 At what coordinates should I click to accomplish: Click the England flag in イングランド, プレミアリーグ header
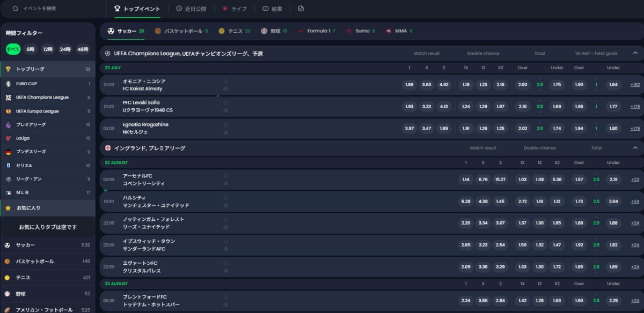tap(108, 148)
